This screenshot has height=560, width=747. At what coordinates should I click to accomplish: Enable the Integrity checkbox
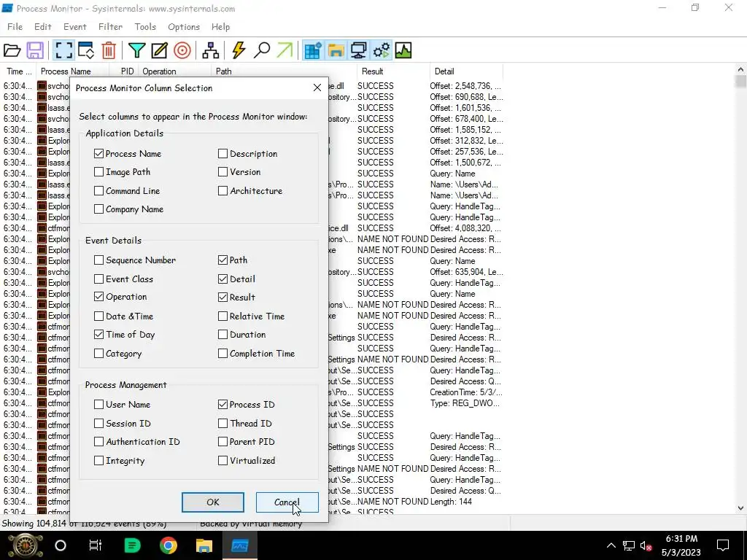tap(98, 461)
